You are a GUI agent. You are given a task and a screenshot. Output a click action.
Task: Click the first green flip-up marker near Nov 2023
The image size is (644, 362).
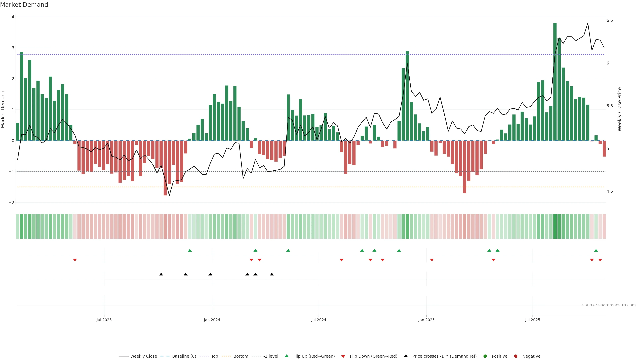(190, 251)
